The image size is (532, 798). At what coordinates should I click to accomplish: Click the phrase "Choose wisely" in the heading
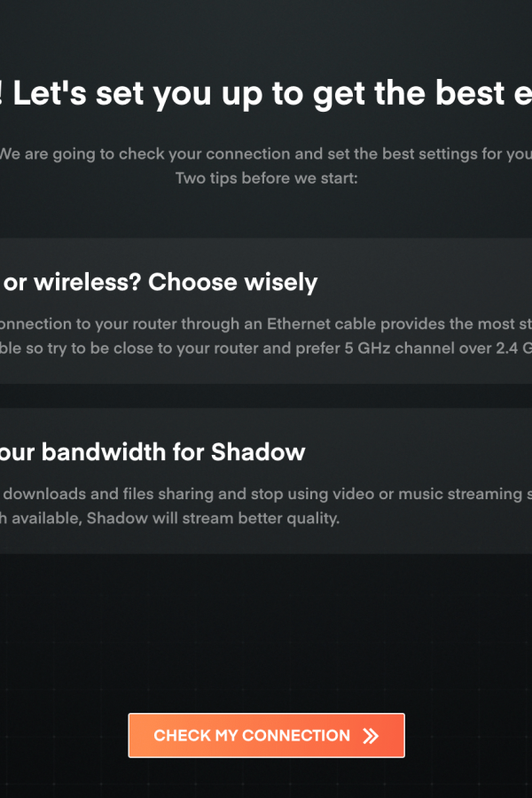point(232,282)
